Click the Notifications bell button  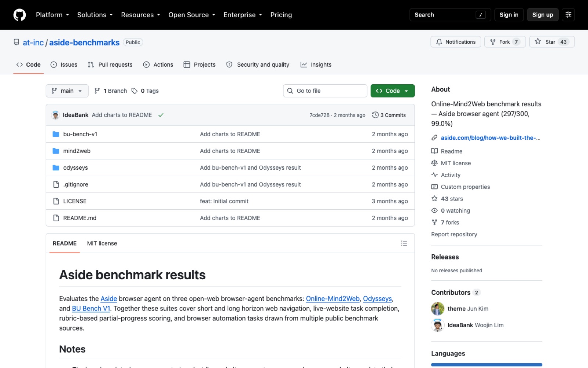coord(456,42)
